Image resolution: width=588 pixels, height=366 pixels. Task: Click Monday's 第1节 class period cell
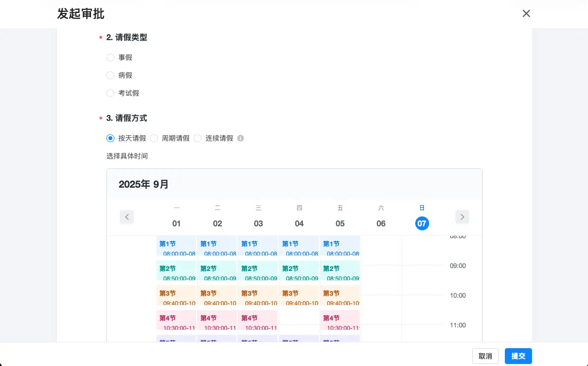coord(177,248)
